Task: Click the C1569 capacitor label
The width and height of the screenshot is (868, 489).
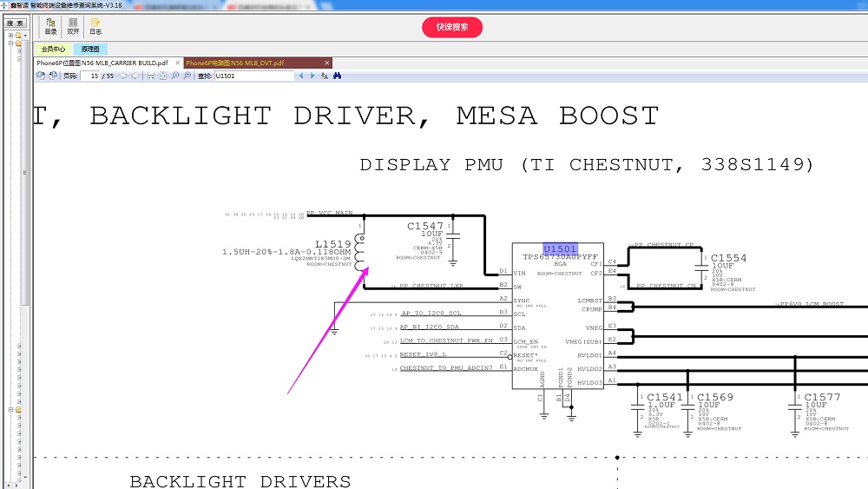Action: (715, 397)
